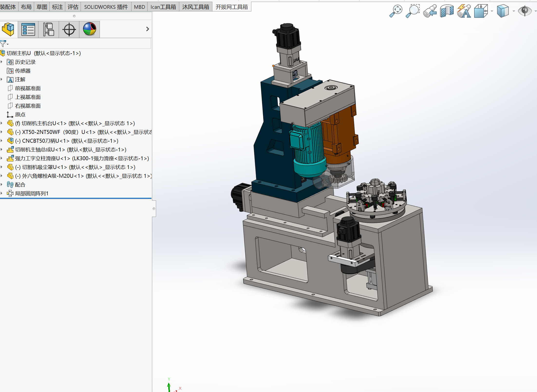537x392 pixels.
Task: Click the View Orientation icon
Action: [481, 11]
